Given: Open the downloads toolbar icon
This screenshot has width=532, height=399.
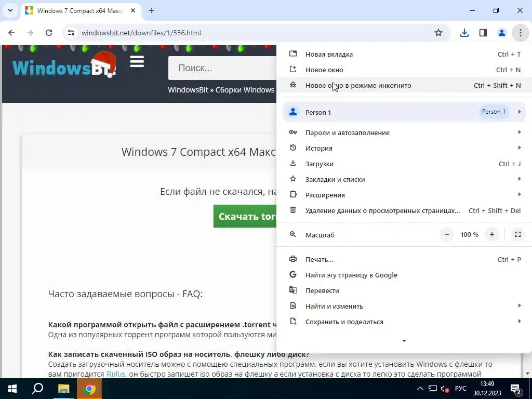Looking at the screenshot, I should coord(464,33).
